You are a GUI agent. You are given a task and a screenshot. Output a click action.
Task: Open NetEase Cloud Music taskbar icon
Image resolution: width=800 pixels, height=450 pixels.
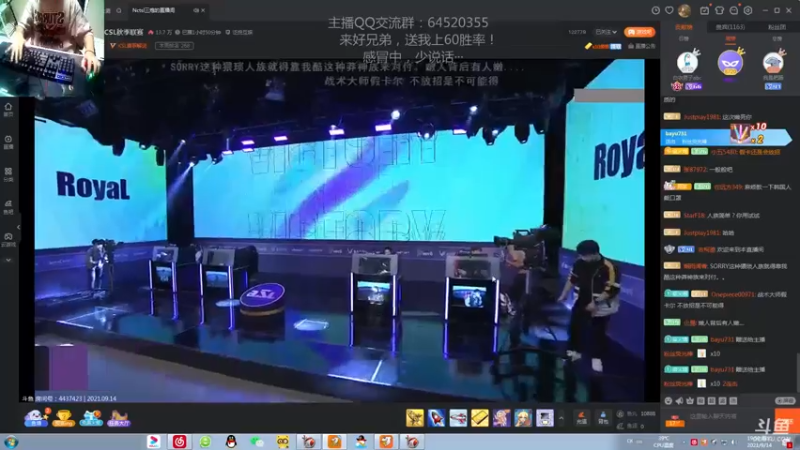point(179,442)
